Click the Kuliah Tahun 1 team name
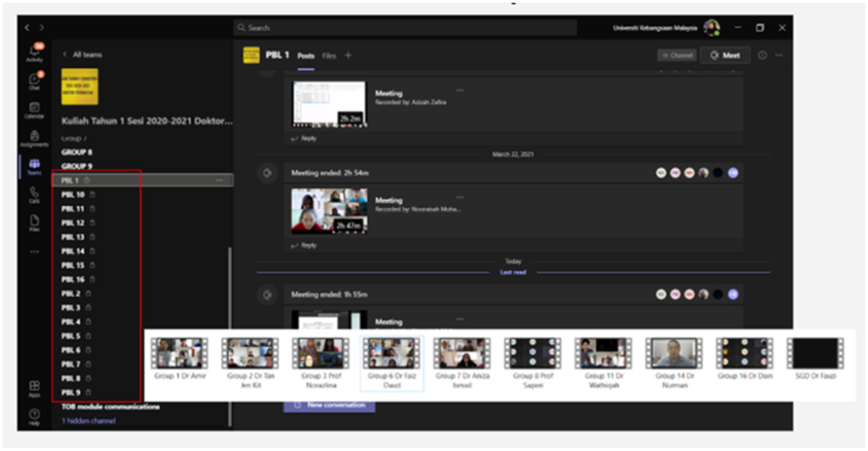868x451 pixels. tap(147, 121)
